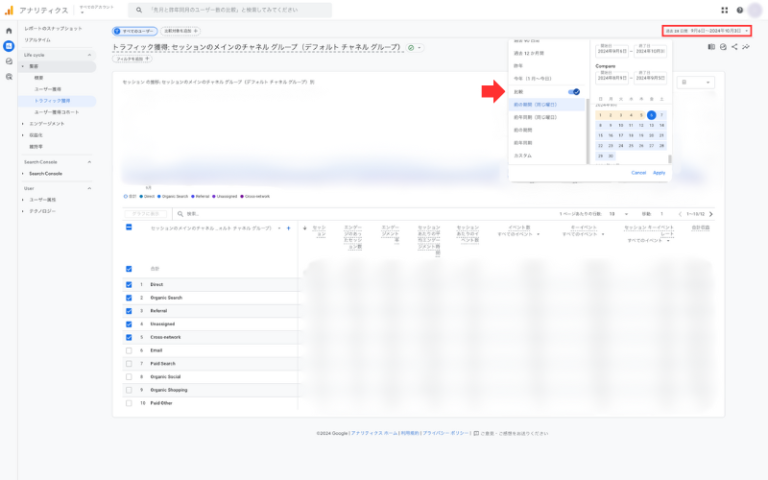Click the share report icon
768x480 pixels.
coord(734,46)
